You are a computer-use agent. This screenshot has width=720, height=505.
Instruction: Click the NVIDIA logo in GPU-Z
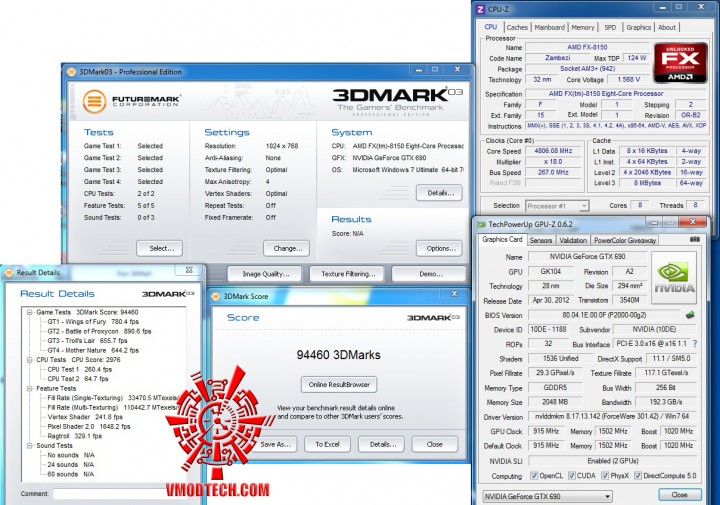tap(674, 277)
